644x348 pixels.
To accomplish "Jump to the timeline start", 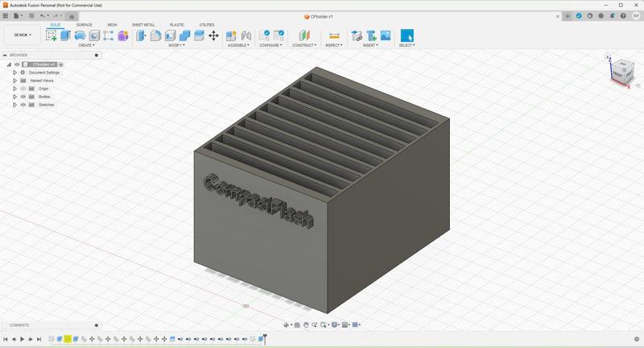I will pyautogui.click(x=6, y=339).
